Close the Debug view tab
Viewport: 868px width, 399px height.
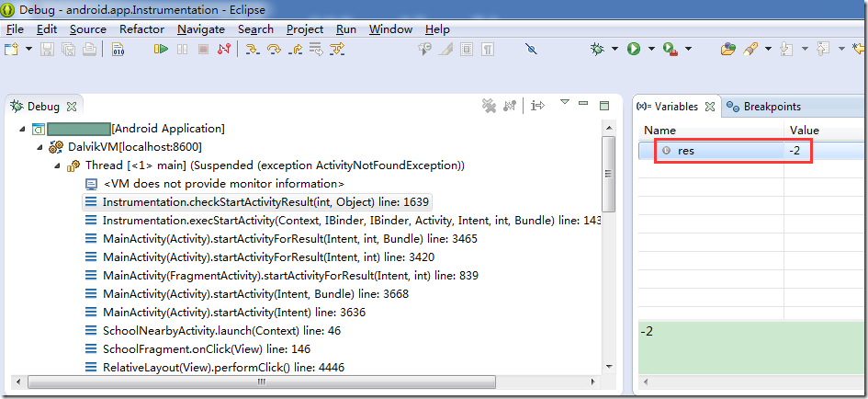72,106
